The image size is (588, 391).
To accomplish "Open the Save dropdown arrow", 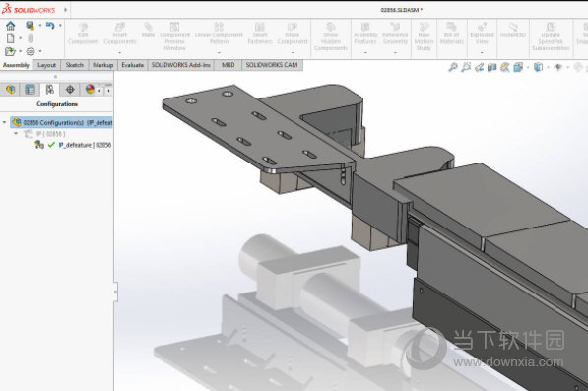I will pyautogui.click(x=40, y=26).
